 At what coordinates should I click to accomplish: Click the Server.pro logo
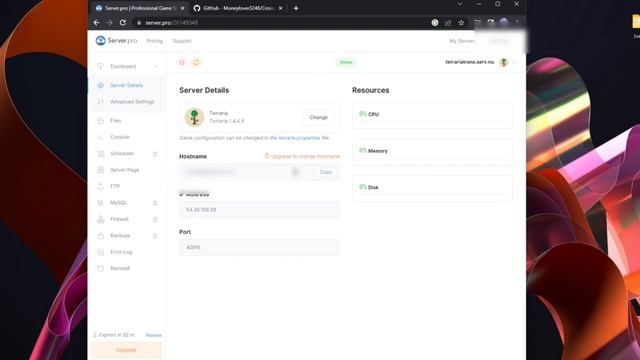(116, 40)
